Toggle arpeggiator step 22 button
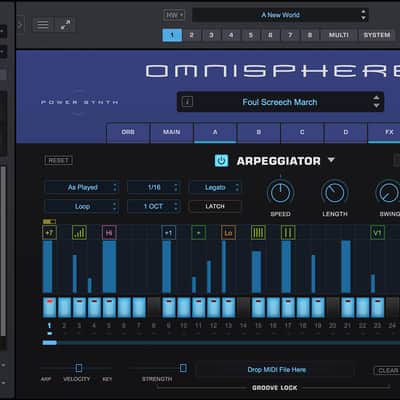Screen dimensions: 400x400 (363, 307)
